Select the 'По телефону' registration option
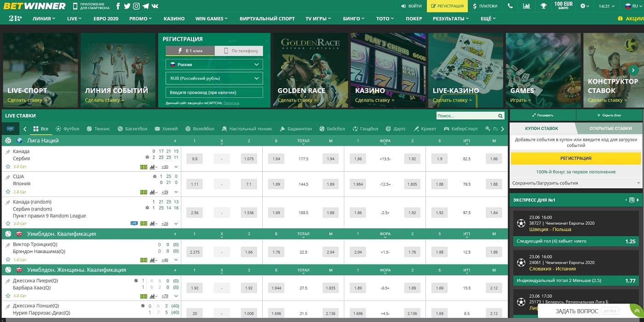 coord(239,51)
